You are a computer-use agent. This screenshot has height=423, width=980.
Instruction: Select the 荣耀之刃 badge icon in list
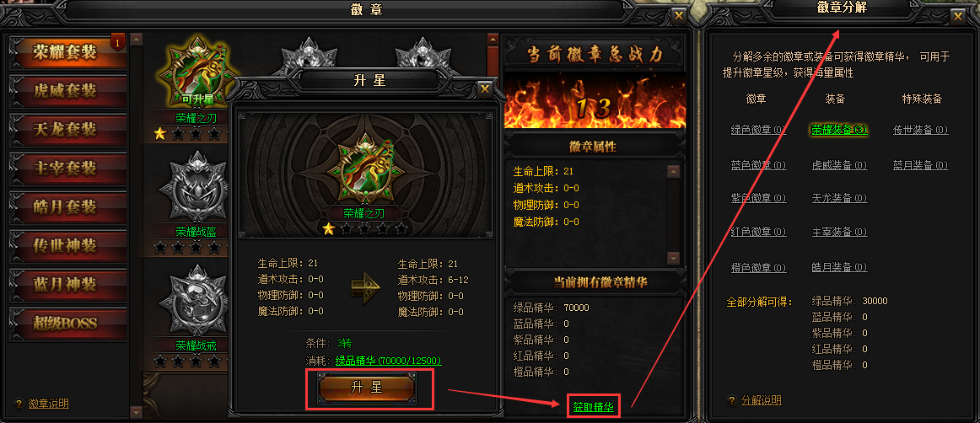[192, 73]
